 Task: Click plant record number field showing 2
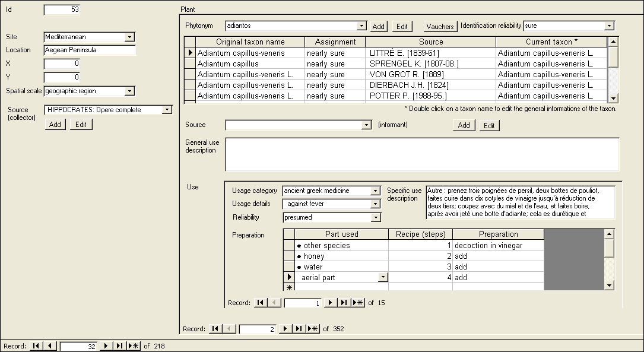(x=258, y=329)
